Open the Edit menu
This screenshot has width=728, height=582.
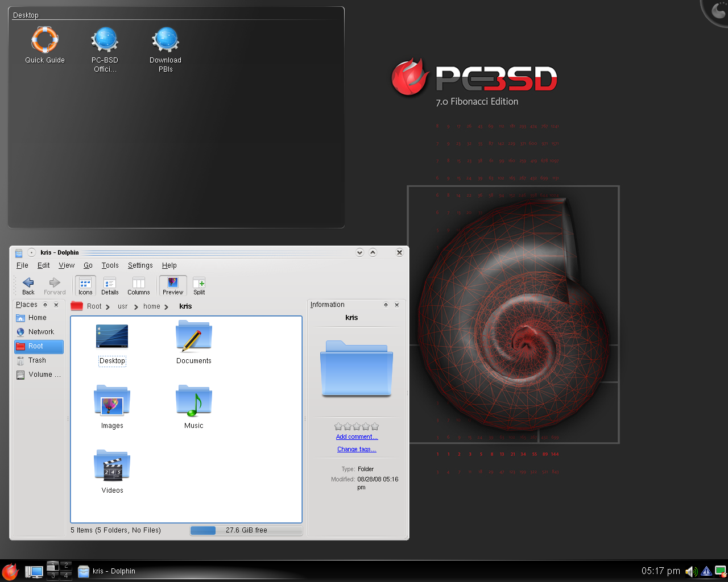[x=44, y=265]
